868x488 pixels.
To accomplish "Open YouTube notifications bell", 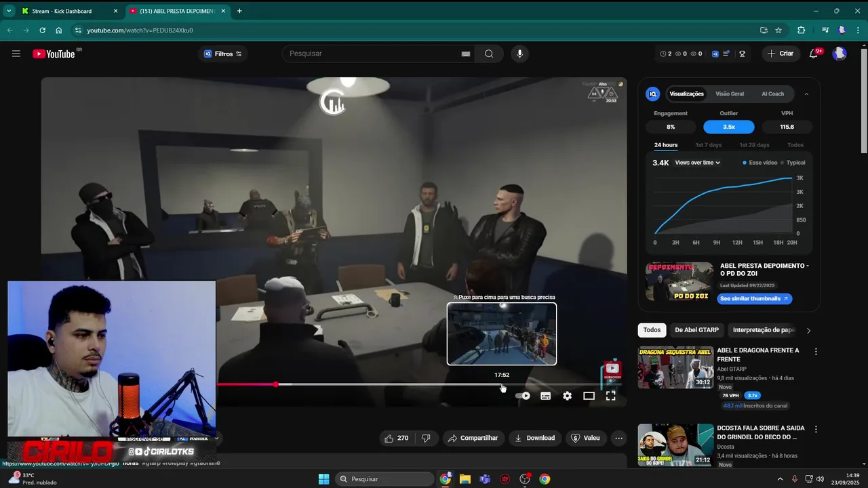I will click(x=814, y=54).
